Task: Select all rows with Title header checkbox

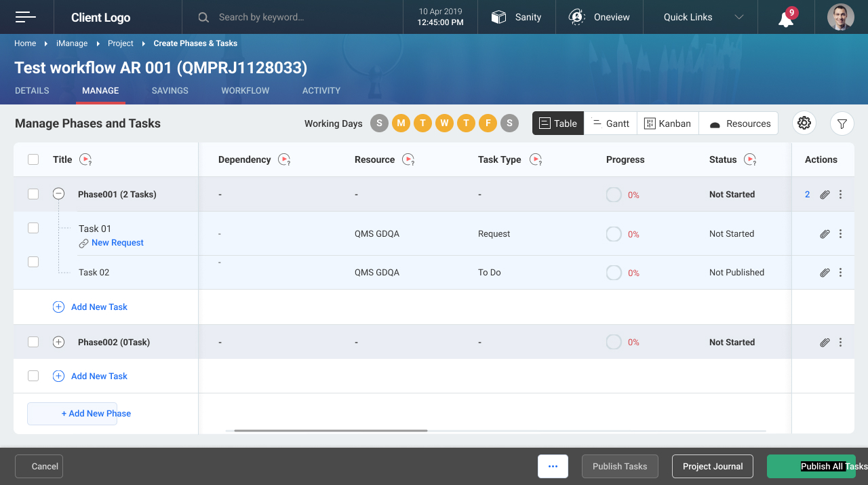Action: pos(33,159)
